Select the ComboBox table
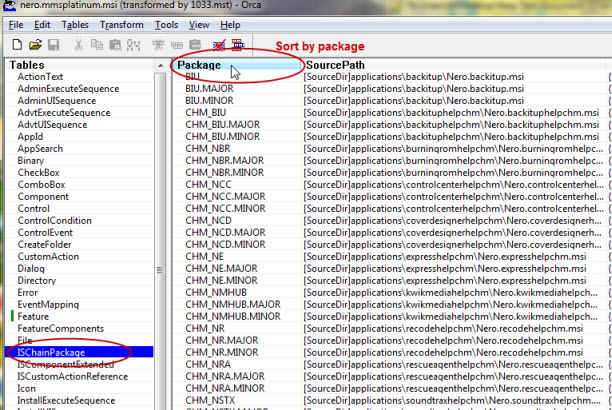Screen dimensions: 612x410 point(41,185)
